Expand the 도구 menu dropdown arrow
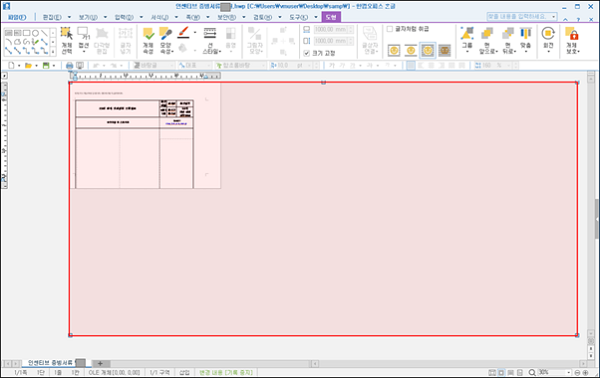 [316, 17]
